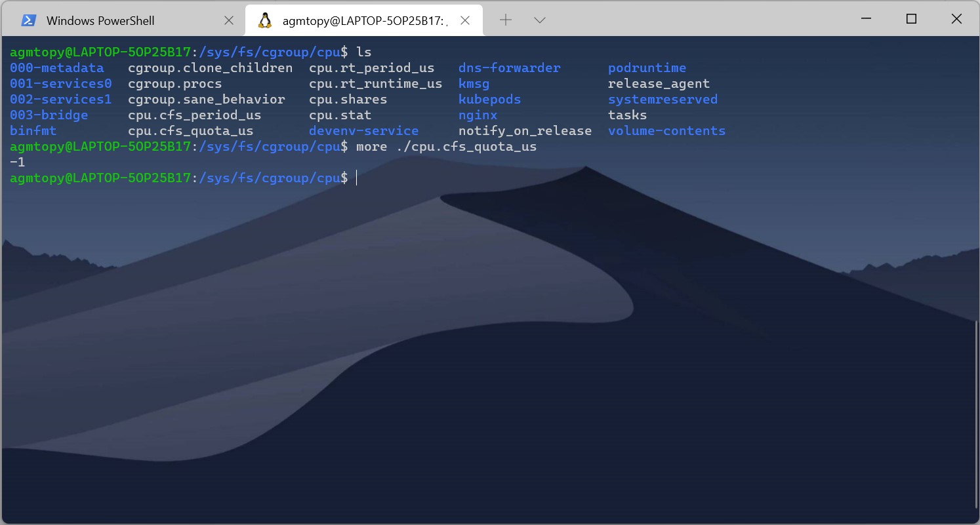Close the Windows PowerShell tab
Image resolution: width=980 pixels, height=525 pixels.
(x=229, y=20)
